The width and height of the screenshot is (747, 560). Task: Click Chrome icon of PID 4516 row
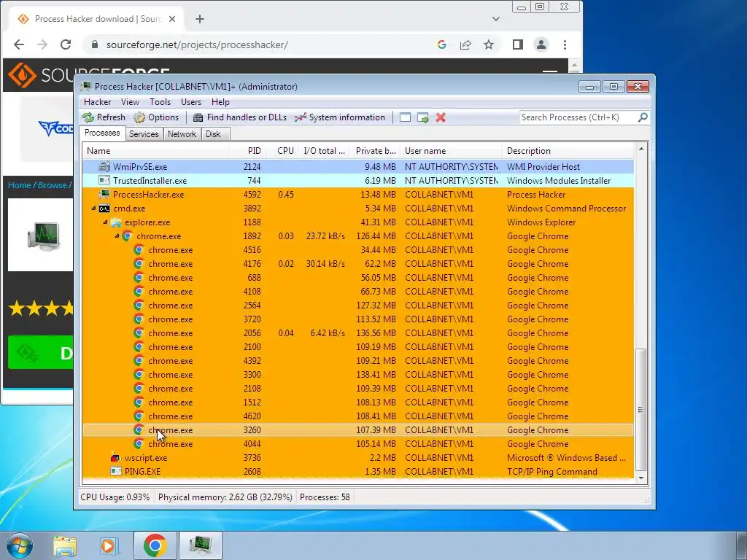[x=139, y=249]
